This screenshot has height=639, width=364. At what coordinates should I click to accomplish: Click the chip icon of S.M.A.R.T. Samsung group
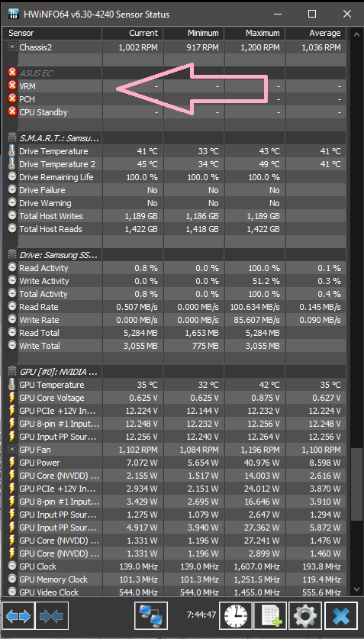click(12, 138)
